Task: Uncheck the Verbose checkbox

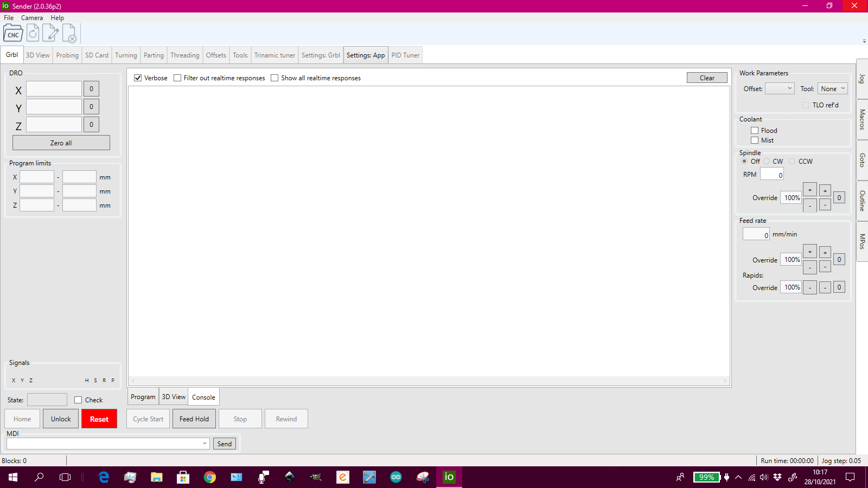Action: coord(138,78)
